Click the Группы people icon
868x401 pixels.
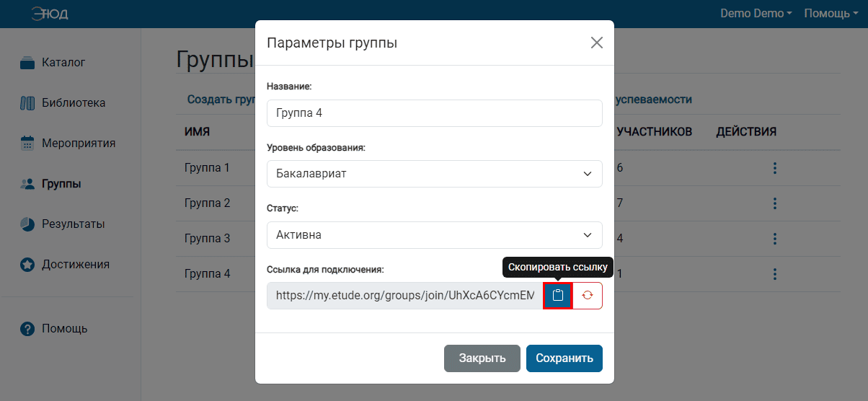(x=27, y=184)
